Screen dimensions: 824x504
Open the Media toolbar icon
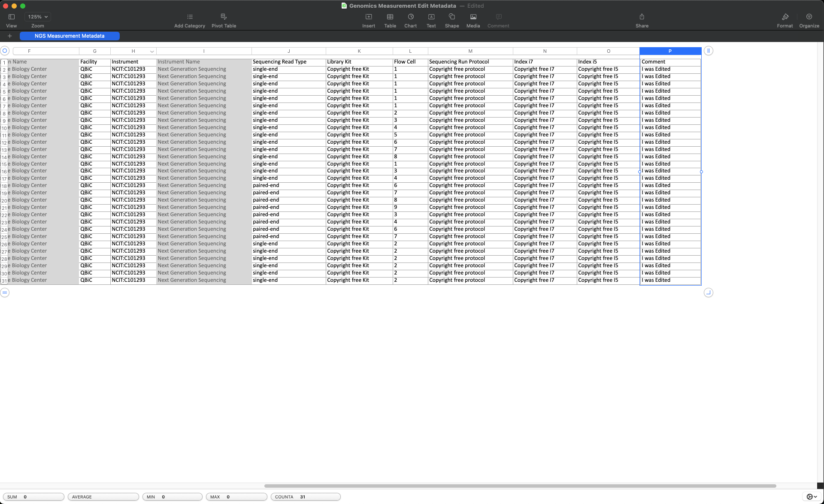click(473, 17)
